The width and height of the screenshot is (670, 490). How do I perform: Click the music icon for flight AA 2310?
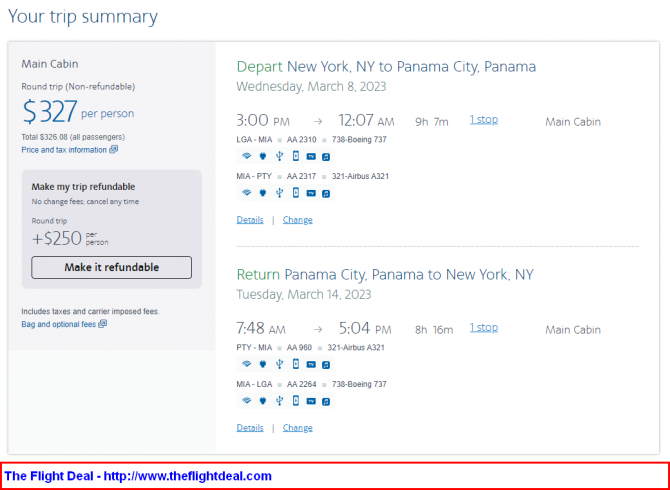pos(326,157)
